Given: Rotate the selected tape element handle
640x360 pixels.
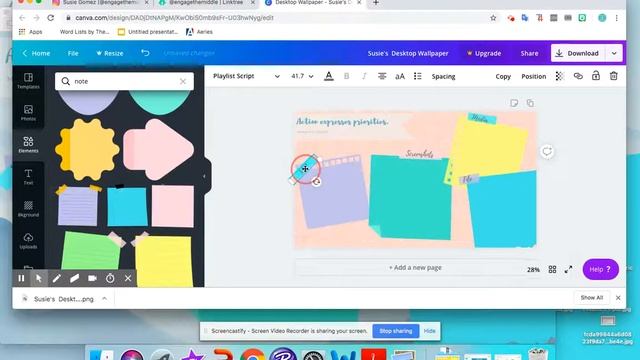Looking at the screenshot, I should (x=316, y=182).
